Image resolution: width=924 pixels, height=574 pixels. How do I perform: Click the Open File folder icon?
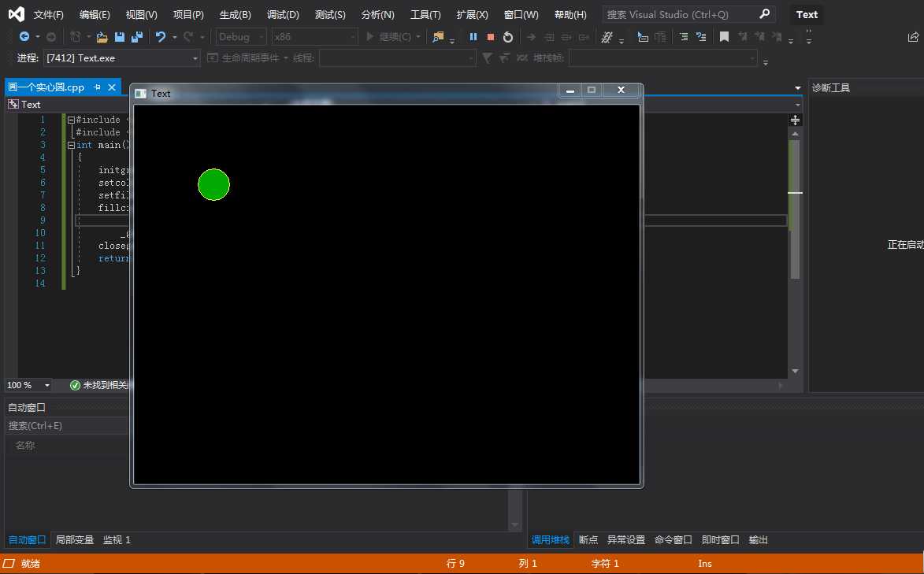tap(102, 37)
